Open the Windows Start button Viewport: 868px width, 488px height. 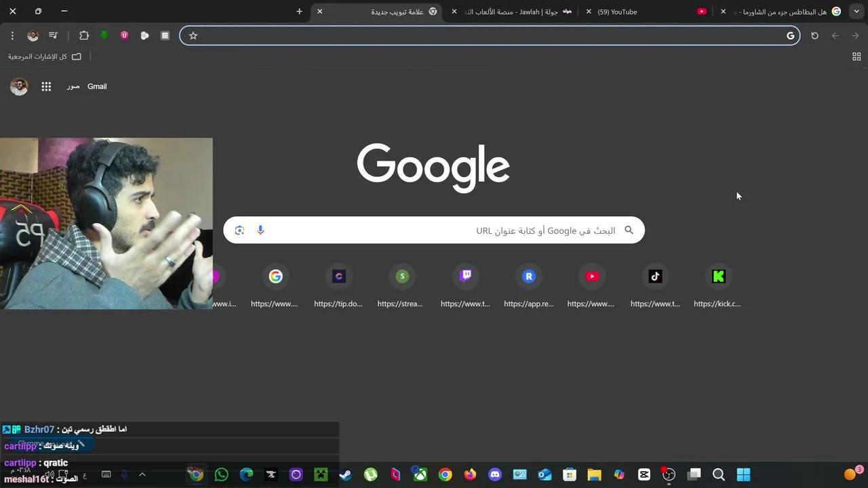coord(744,474)
